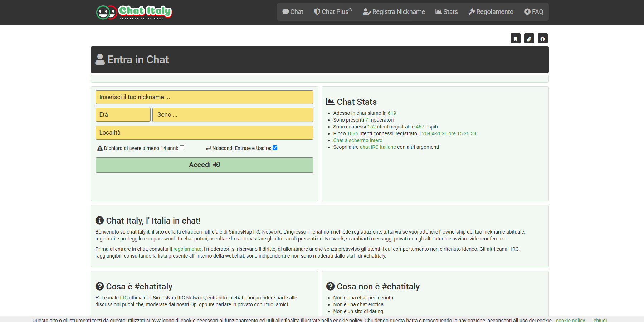Open the FAQ page
The width and height of the screenshot is (644, 322).
point(534,12)
